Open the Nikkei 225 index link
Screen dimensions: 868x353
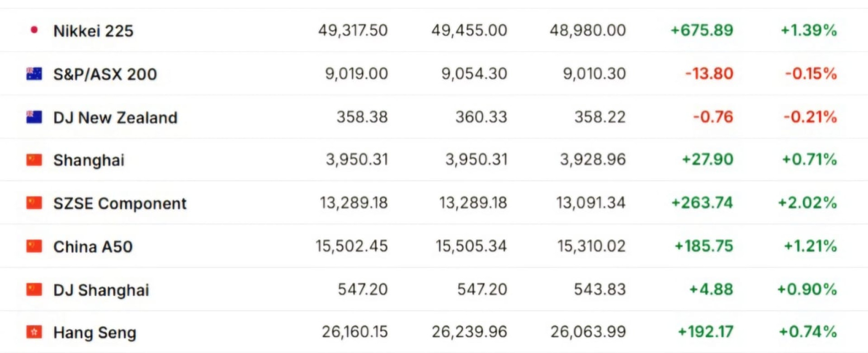[x=93, y=31]
